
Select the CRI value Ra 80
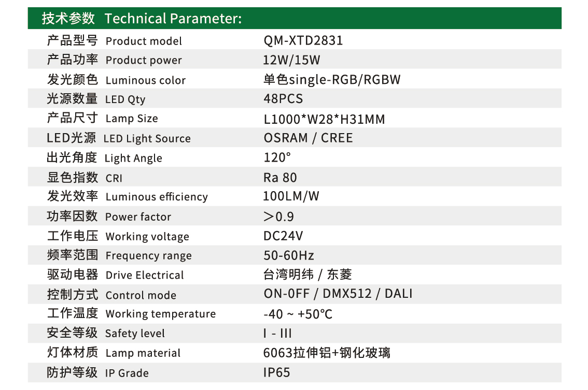pyautogui.click(x=280, y=178)
